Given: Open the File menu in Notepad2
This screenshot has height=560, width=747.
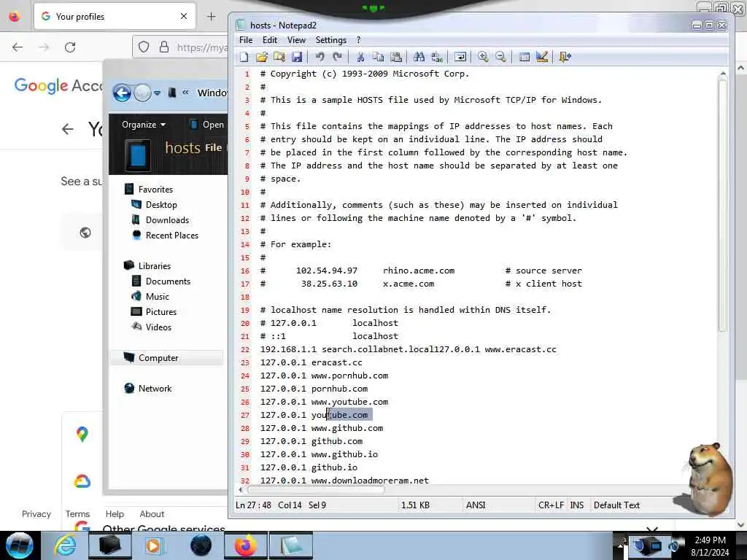Looking at the screenshot, I should point(246,40).
